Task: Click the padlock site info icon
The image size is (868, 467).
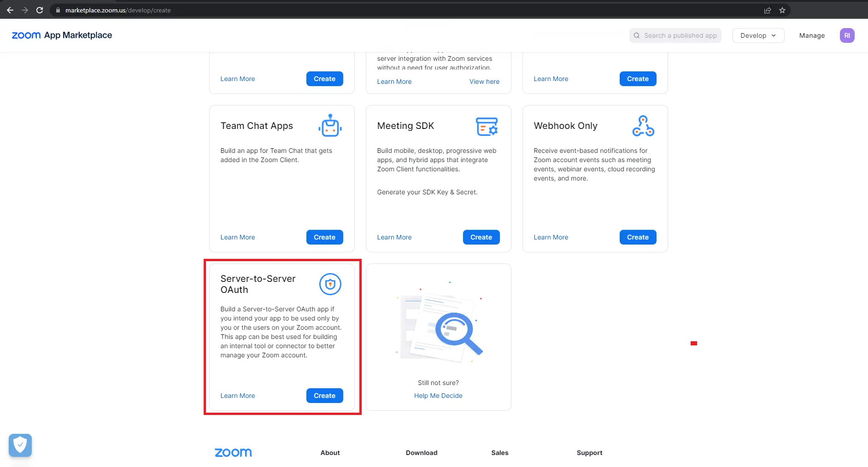Action: coord(58,10)
